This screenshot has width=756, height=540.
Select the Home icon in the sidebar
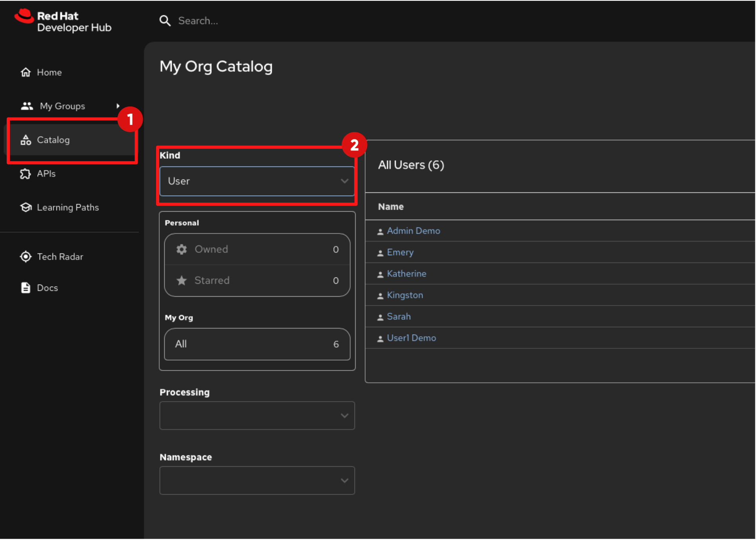[x=25, y=72]
